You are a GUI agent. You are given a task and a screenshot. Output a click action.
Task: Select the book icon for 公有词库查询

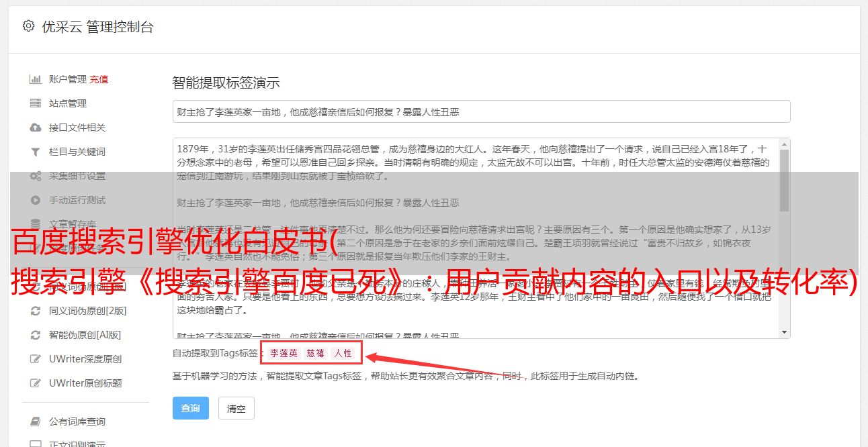(36, 421)
